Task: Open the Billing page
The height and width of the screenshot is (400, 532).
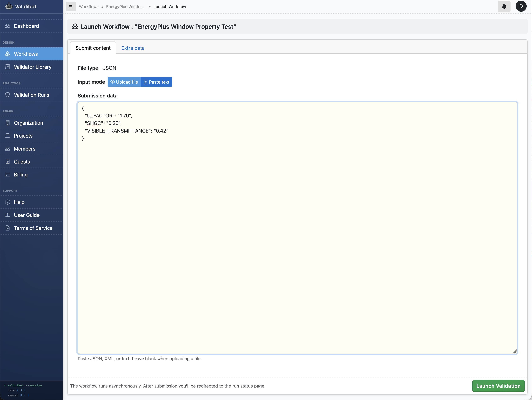Action: click(x=20, y=174)
